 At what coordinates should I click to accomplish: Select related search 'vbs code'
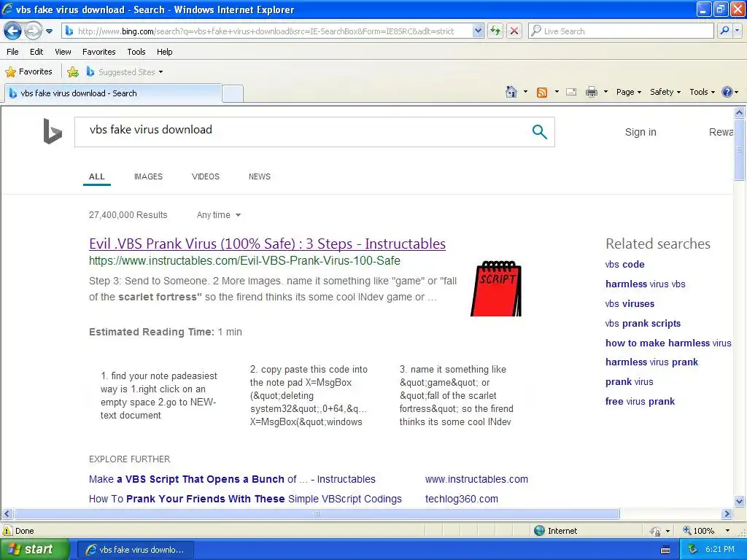coord(624,265)
